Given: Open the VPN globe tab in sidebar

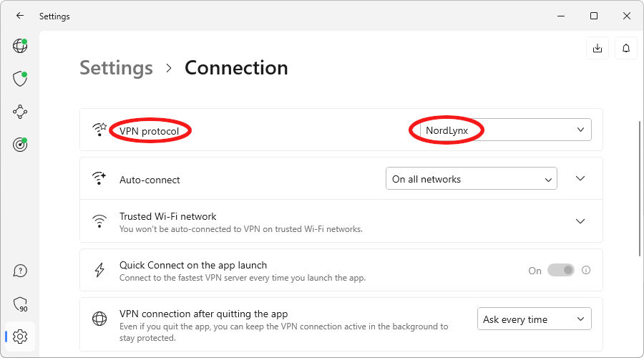Looking at the screenshot, I should point(20,46).
